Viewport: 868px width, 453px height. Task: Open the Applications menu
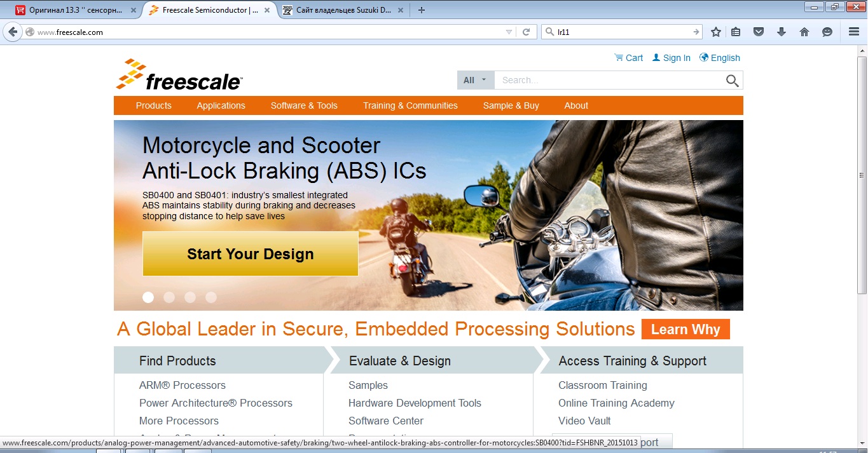[221, 105]
